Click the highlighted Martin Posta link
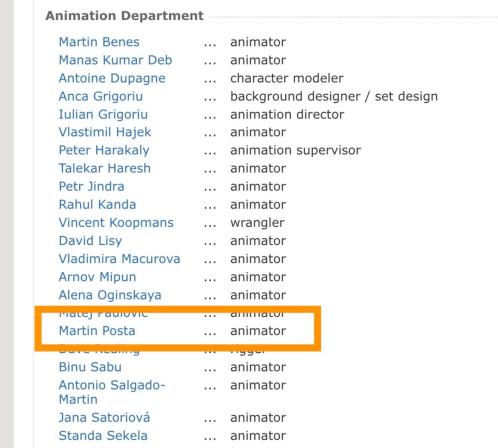Image resolution: width=498 pixels, height=448 pixels. pos(97,331)
